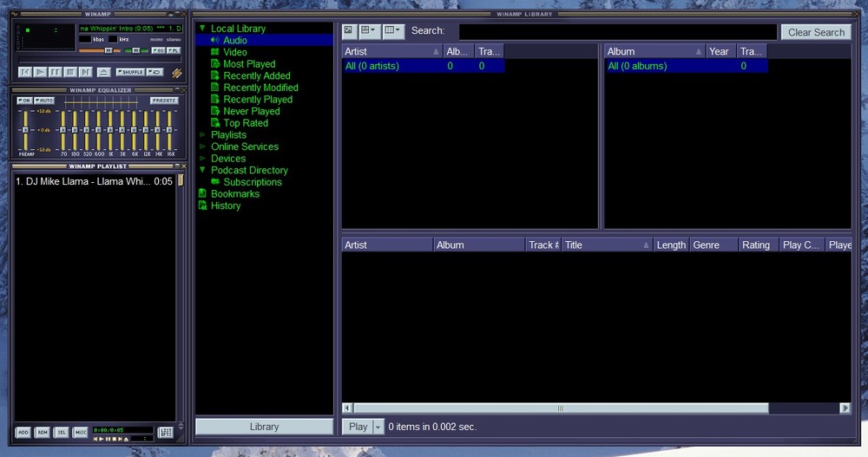The height and width of the screenshot is (457, 868).
Task: Open the History library item
Action: click(226, 206)
